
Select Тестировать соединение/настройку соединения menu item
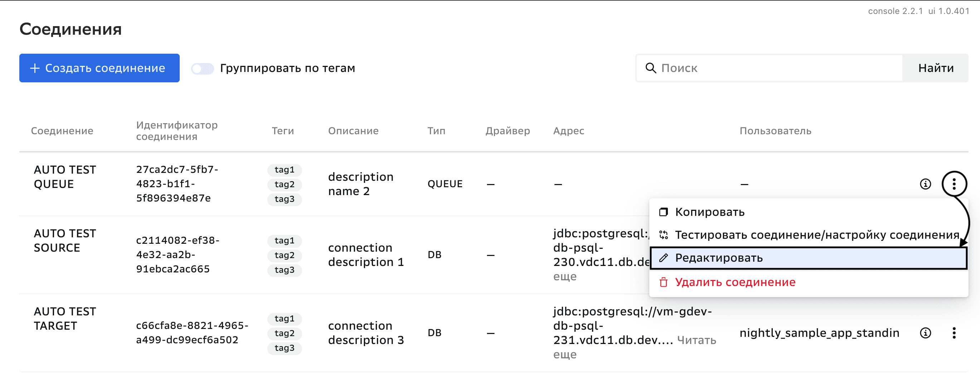click(816, 235)
